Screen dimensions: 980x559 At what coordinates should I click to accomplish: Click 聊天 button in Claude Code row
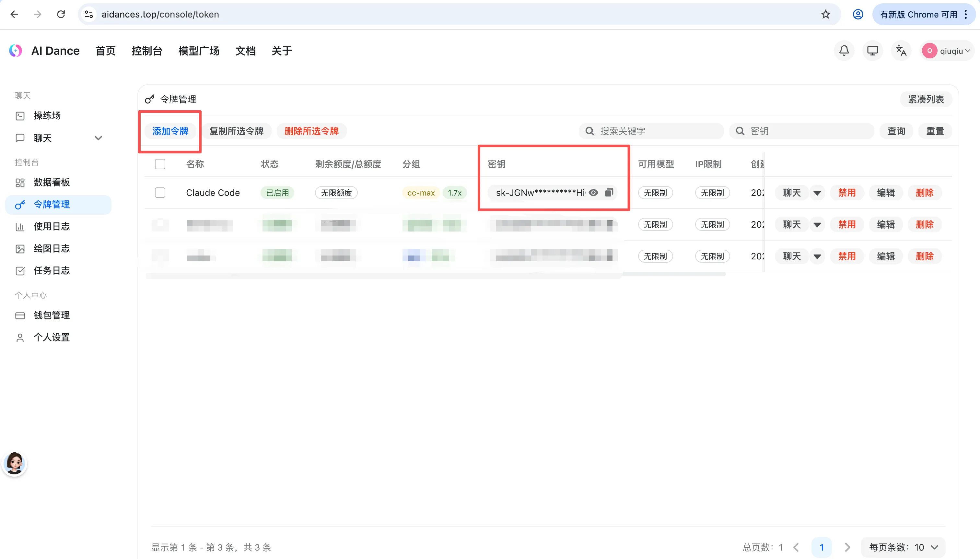click(x=792, y=192)
